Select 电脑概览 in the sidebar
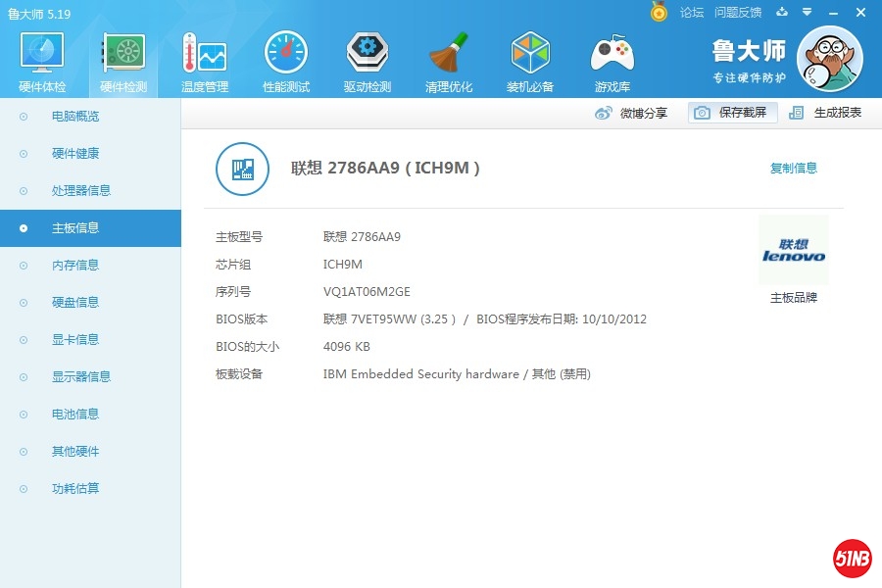Viewport: 882px width, 588px height. pyautogui.click(x=75, y=117)
